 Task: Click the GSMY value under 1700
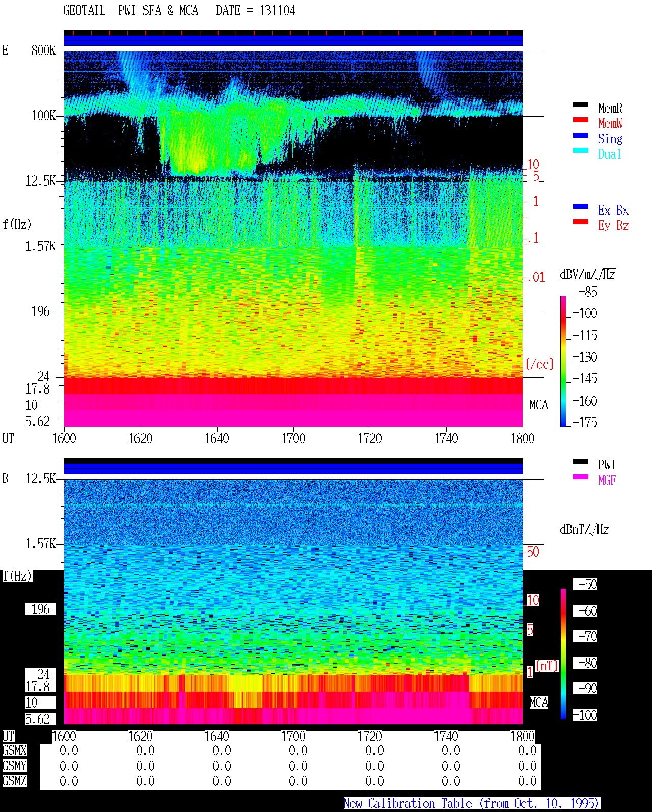[298, 766]
